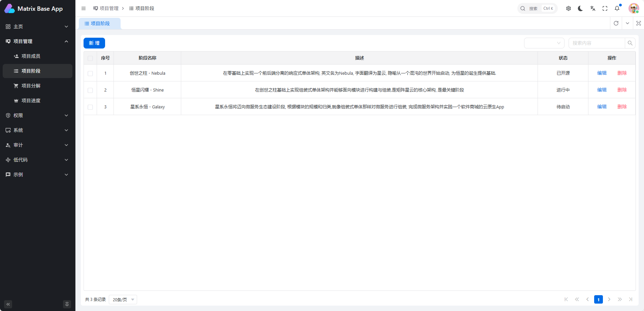This screenshot has width=644, height=311.
Task: Select the 项目阶段 page tab
Action: click(x=100, y=24)
